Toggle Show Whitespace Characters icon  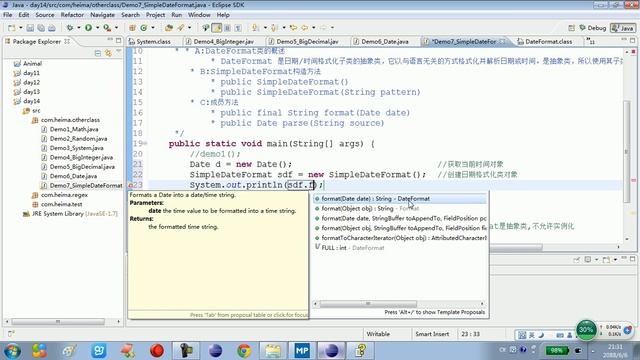click(x=238, y=28)
